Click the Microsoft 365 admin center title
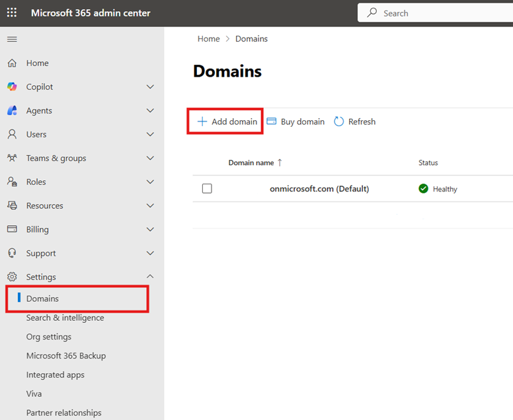The width and height of the screenshot is (513, 420). (91, 13)
